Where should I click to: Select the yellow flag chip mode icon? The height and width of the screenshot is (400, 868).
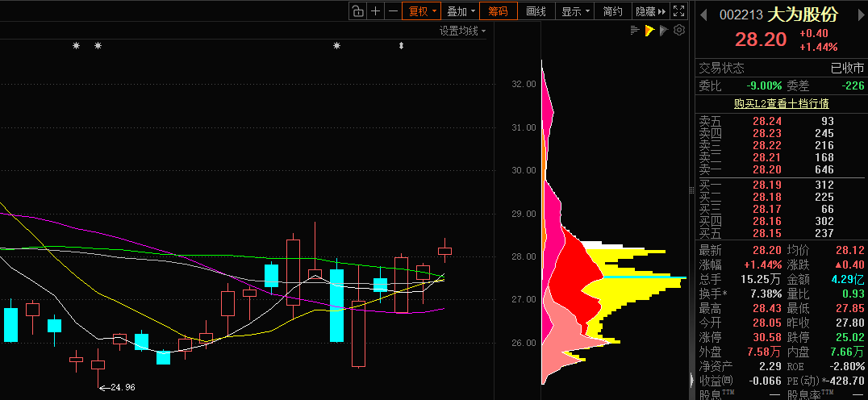click(650, 31)
